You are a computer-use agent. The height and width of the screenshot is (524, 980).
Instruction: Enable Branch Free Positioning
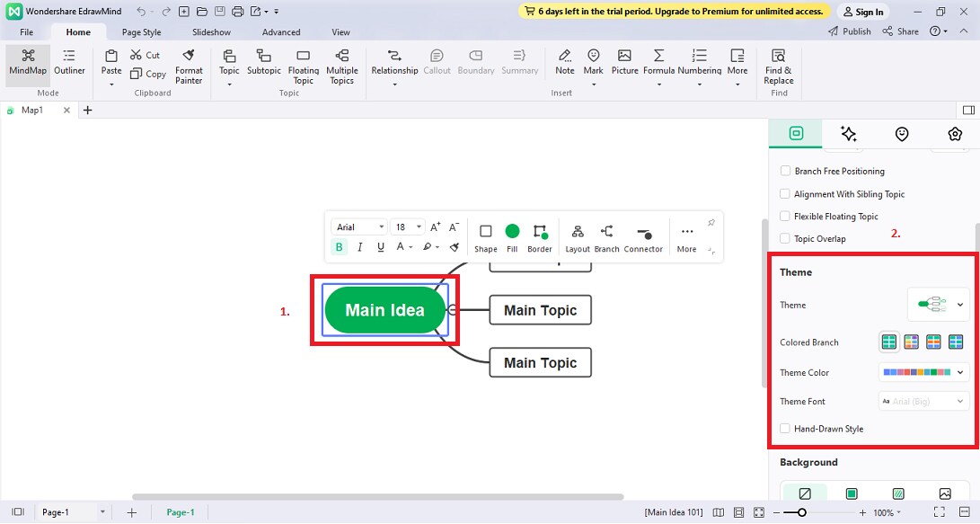click(785, 171)
